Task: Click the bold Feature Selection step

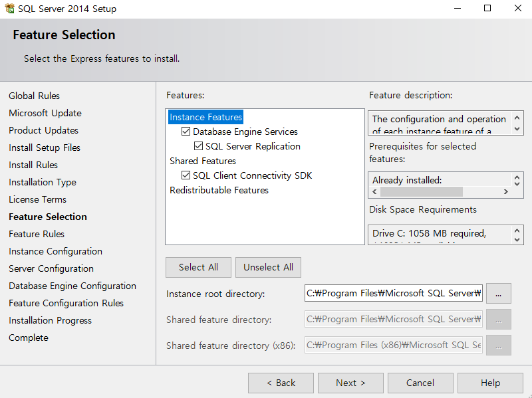Action: (48, 217)
